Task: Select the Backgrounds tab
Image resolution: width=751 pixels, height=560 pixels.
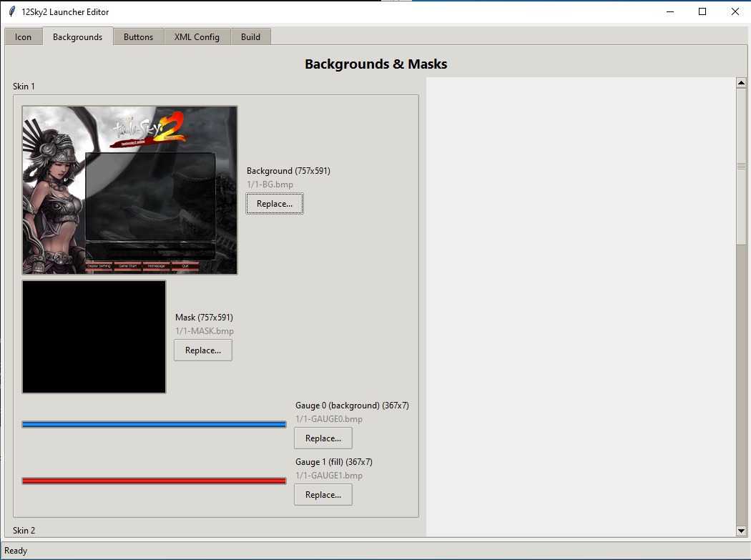Action: 77,36
